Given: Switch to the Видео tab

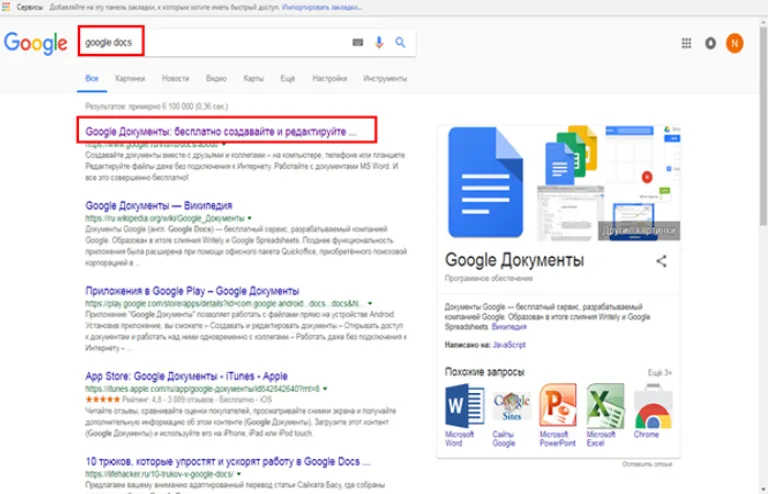Looking at the screenshot, I should click(x=216, y=78).
